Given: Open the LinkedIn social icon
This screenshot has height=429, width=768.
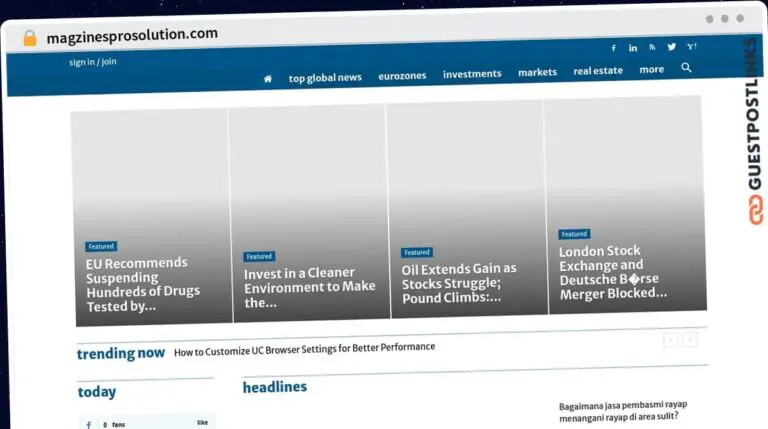Looking at the screenshot, I should click(x=633, y=48).
